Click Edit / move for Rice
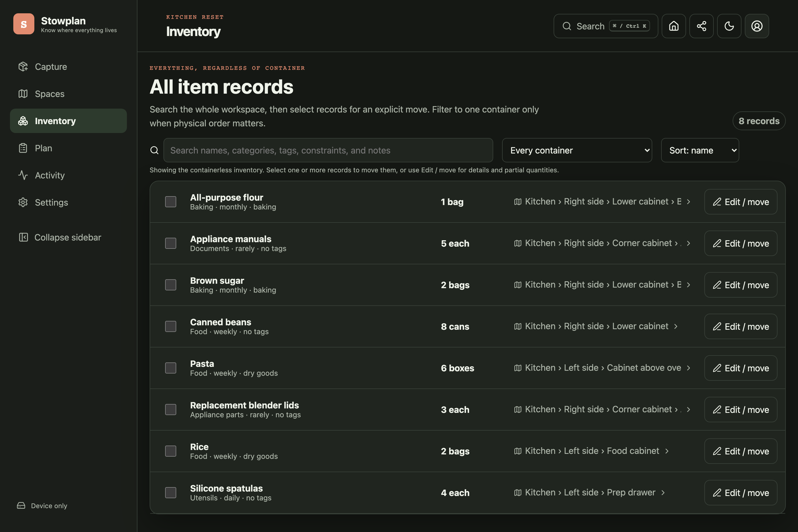The height and width of the screenshot is (532, 798). point(741,451)
